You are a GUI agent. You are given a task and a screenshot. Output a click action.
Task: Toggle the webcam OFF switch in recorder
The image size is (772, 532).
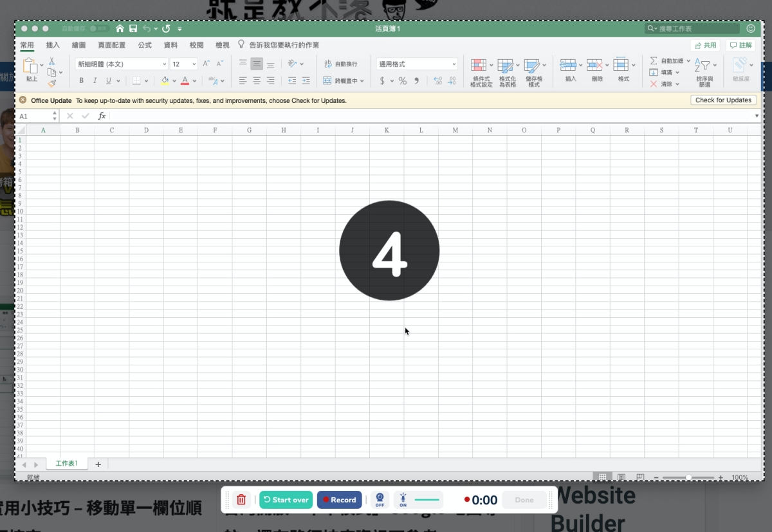tap(380, 500)
